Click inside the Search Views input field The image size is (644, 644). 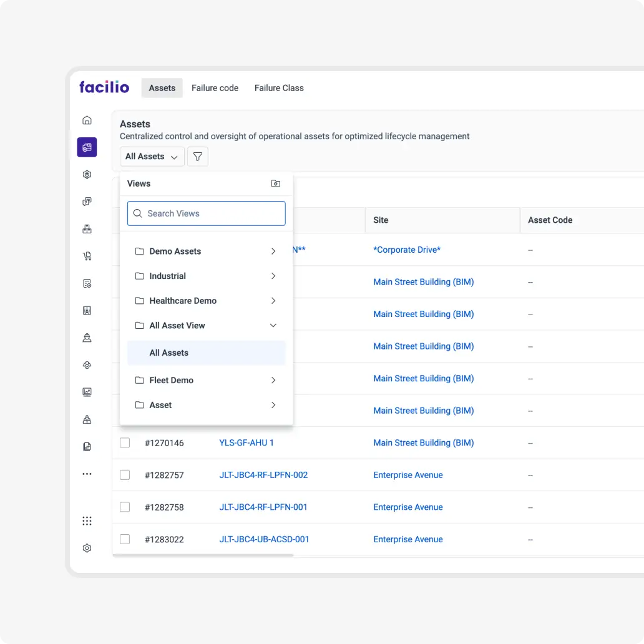pyautogui.click(x=206, y=213)
